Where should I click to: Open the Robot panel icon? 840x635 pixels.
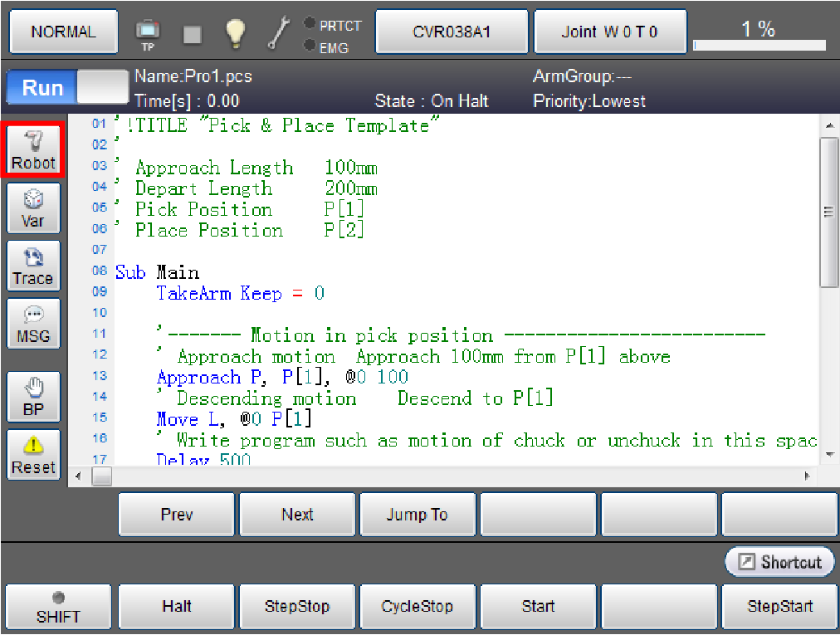[x=33, y=151]
